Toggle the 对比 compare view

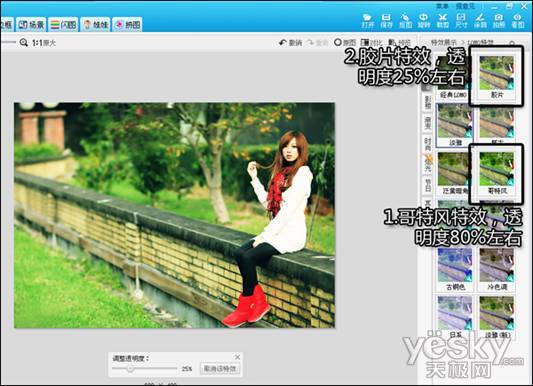pos(372,42)
